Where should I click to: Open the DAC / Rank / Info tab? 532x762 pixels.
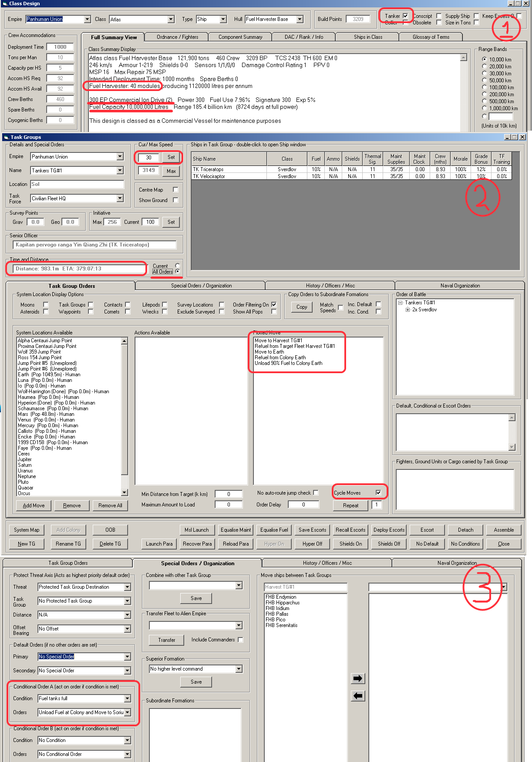coord(304,37)
